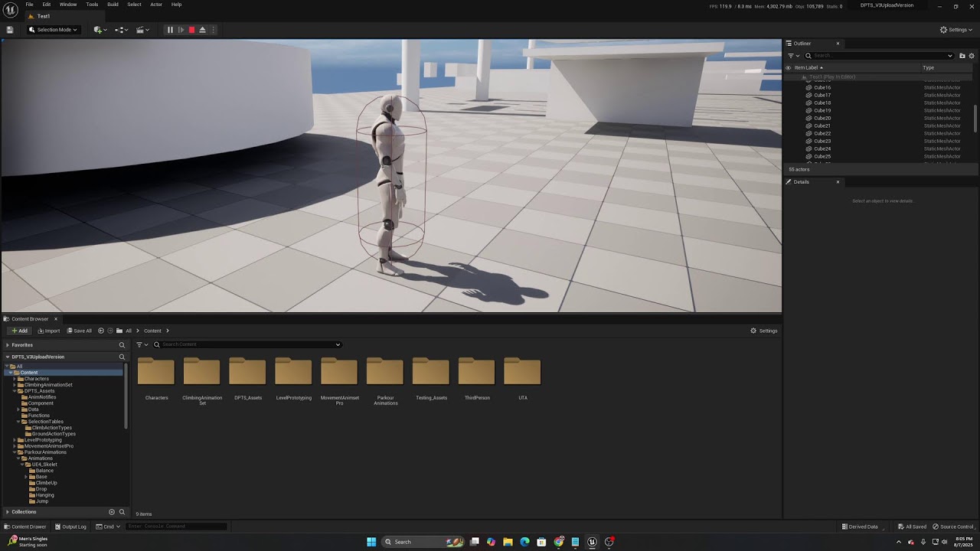Open the Actor menu
The width and height of the screenshot is (980, 551).
[x=156, y=5]
